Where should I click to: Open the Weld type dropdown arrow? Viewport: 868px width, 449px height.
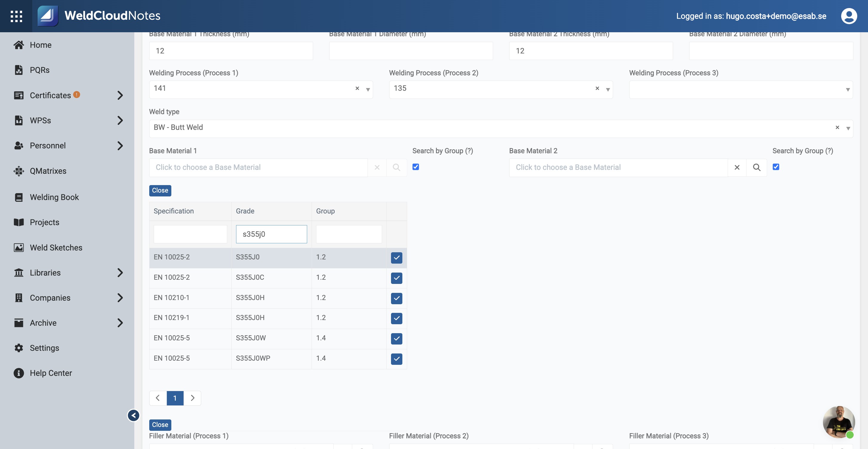848,128
